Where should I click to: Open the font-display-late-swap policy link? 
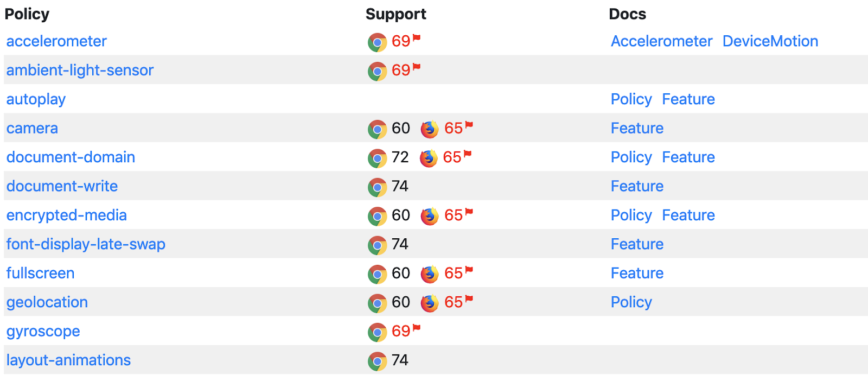tap(86, 244)
